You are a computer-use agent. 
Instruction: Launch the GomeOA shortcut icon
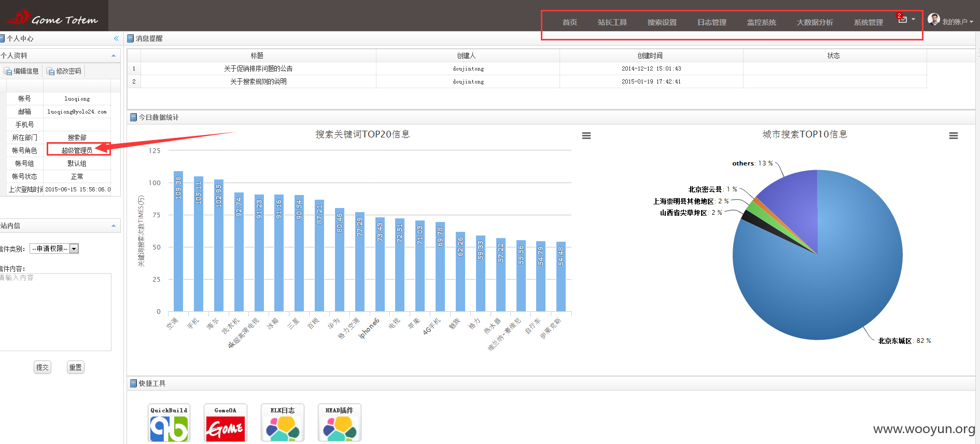tap(226, 423)
